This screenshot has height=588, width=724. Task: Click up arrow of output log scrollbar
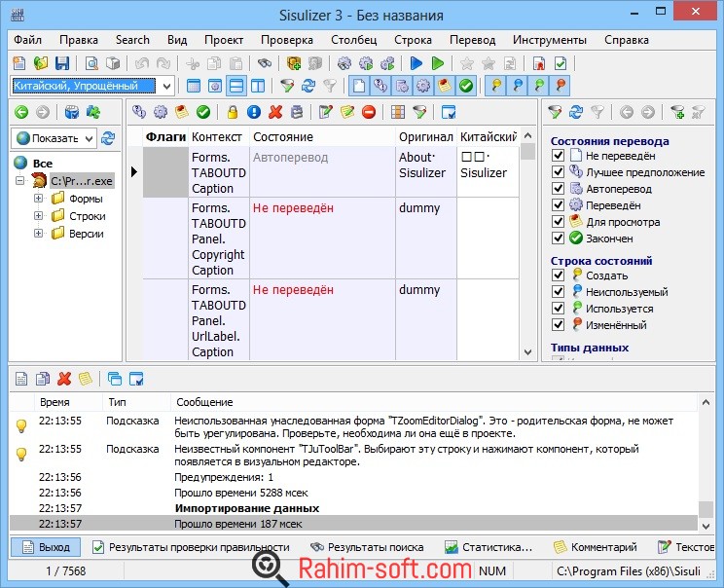coord(706,402)
